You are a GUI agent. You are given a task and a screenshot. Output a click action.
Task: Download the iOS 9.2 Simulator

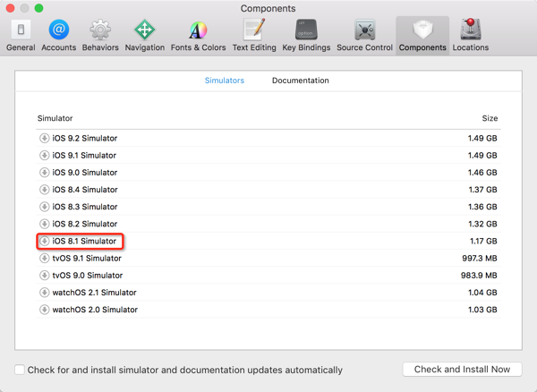pyautogui.click(x=44, y=138)
